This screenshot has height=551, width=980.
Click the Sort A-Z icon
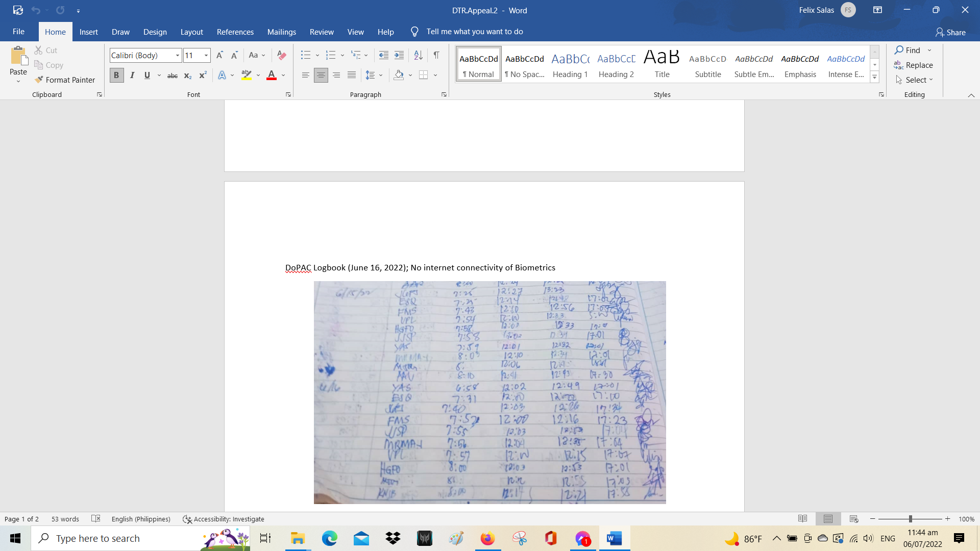pyautogui.click(x=418, y=55)
